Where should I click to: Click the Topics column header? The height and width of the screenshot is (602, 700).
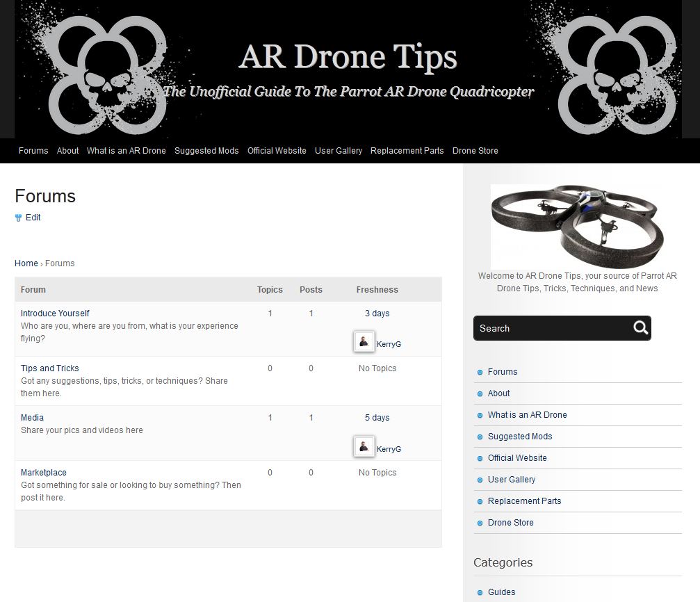tap(270, 289)
